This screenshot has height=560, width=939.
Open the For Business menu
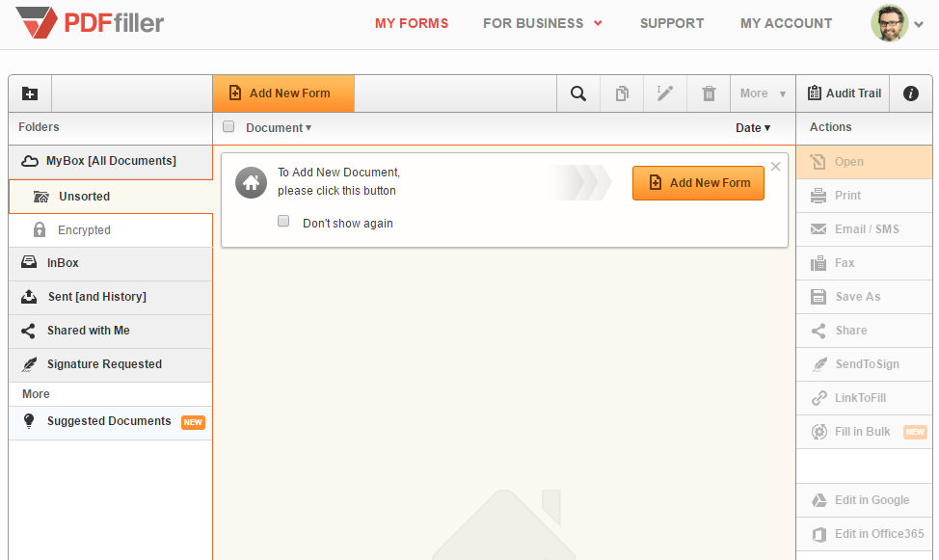coord(542,23)
